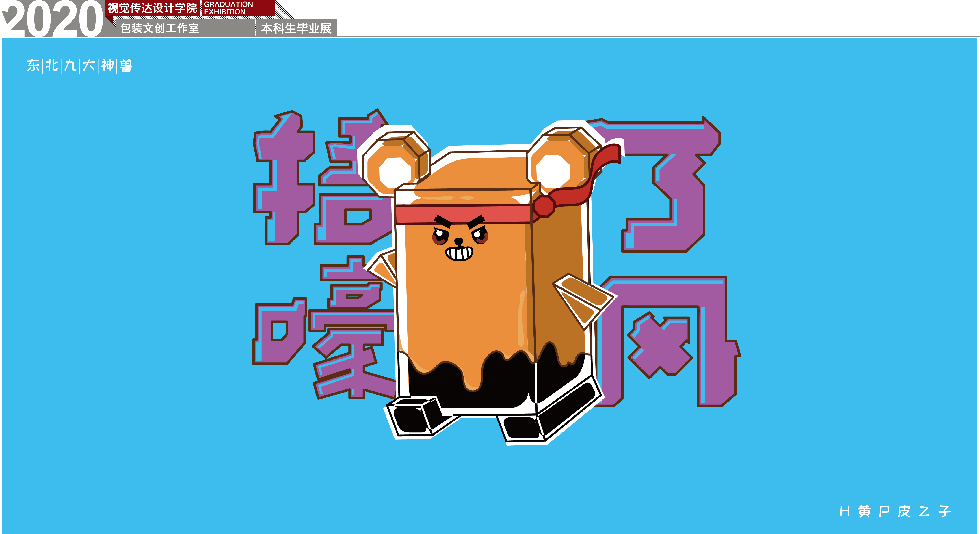Select the 包装文创工作室 gray tab
The height and width of the screenshot is (534, 980).
point(160,28)
